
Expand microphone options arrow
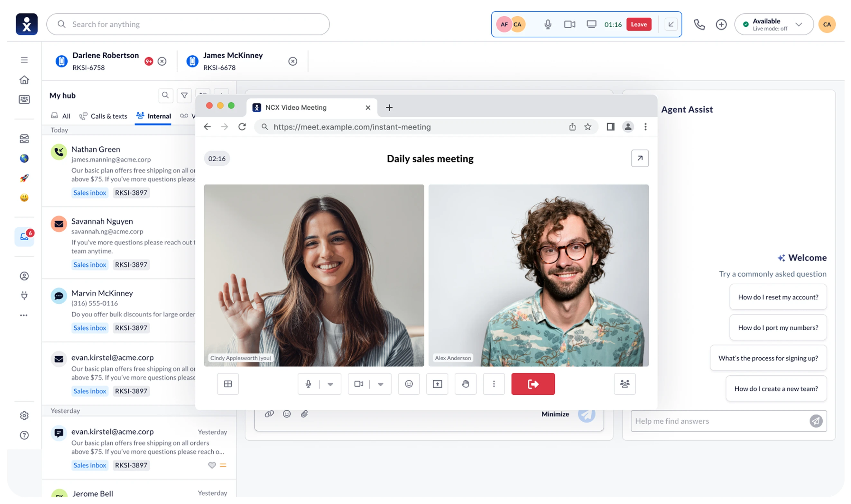[330, 384]
